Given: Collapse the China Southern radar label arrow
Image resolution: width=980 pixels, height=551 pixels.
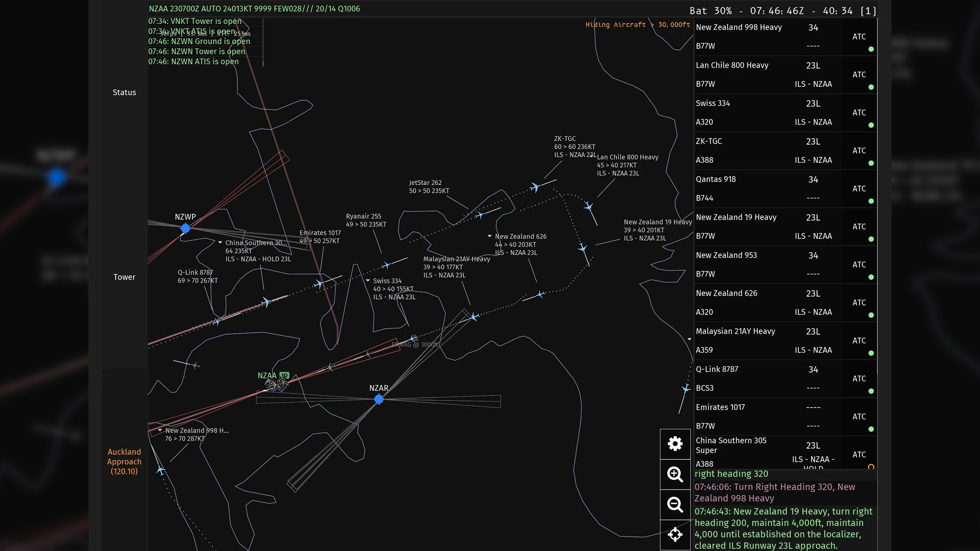Looking at the screenshot, I should click(220, 243).
